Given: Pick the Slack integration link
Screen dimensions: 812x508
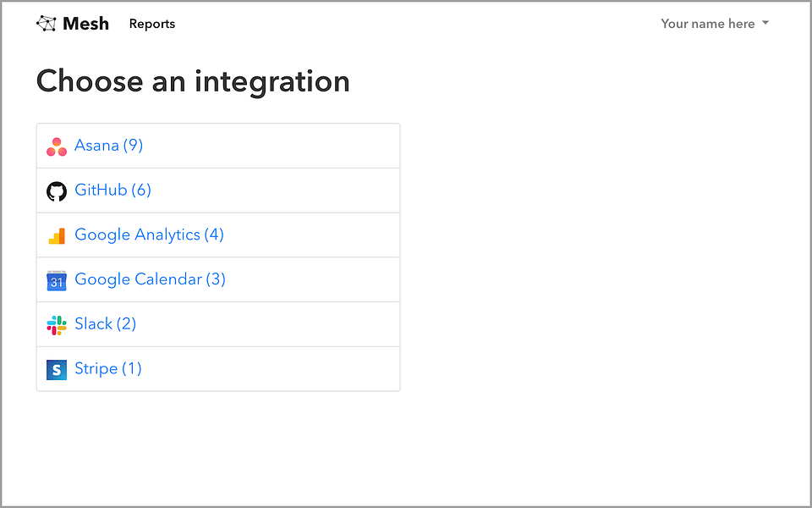Looking at the screenshot, I should pyautogui.click(x=106, y=323).
